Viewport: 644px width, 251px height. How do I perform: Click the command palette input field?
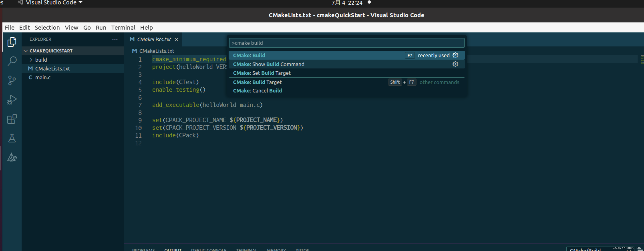click(346, 43)
